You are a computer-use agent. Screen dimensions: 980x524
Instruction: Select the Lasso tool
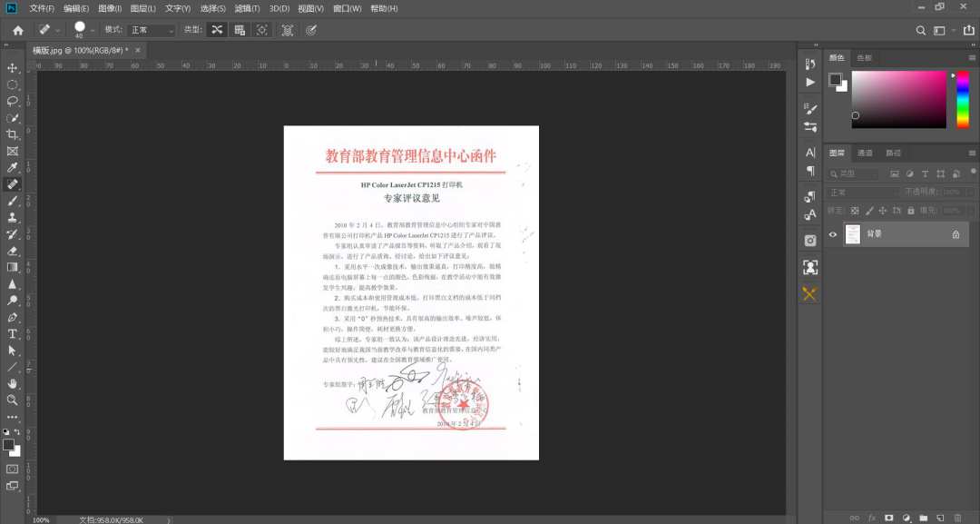point(12,98)
